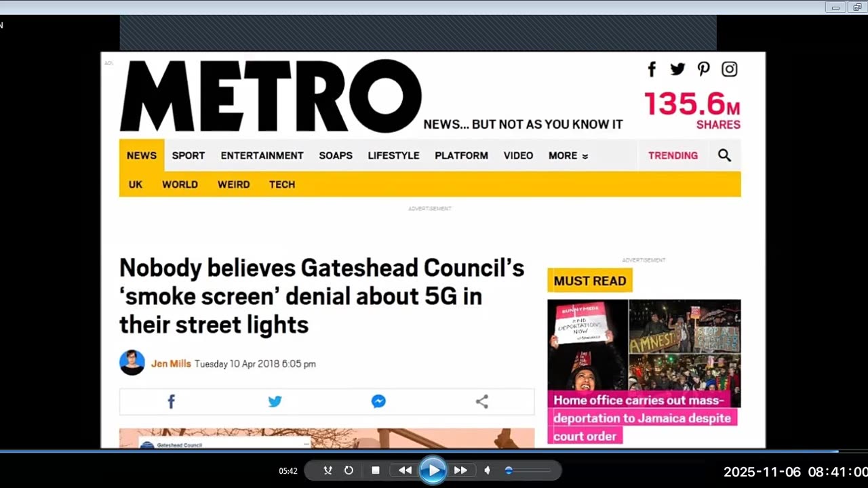The height and width of the screenshot is (488, 868).
Task: Click the volume slider handle
Action: [x=509, y=470]
